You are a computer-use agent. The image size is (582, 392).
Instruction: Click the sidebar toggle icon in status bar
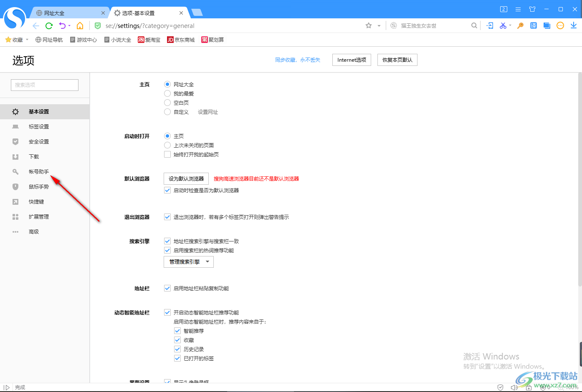coord(7,387)
